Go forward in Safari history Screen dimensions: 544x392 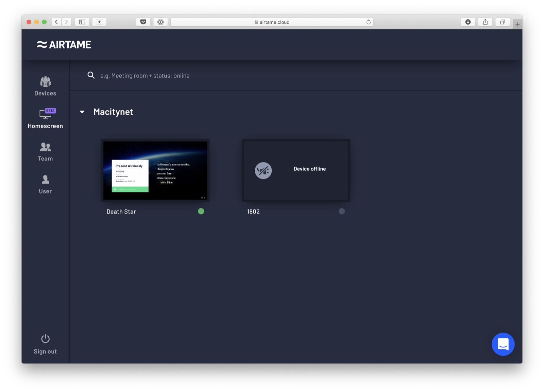(67, 22)
